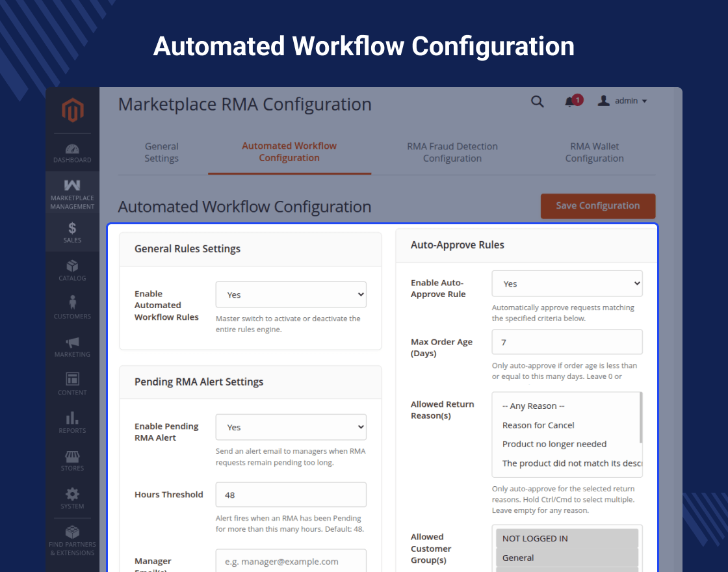Click the Save Configuration button

[598, 205]
